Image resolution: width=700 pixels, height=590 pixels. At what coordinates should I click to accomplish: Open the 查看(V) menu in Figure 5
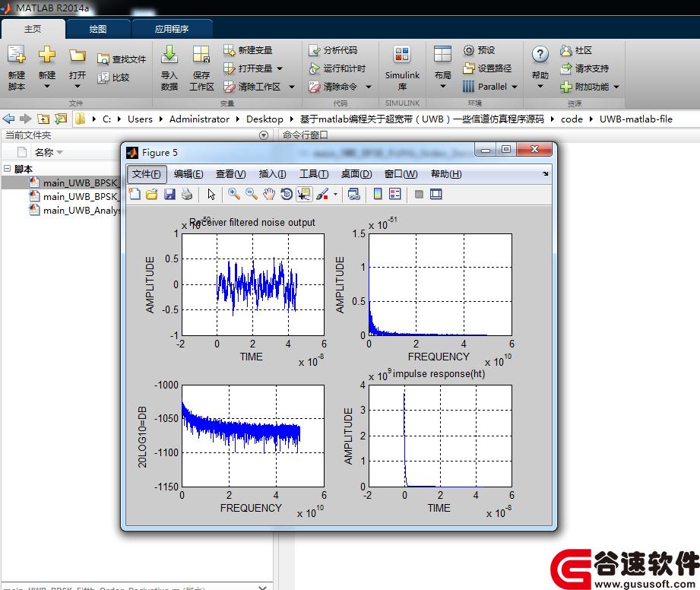point(231,174)
